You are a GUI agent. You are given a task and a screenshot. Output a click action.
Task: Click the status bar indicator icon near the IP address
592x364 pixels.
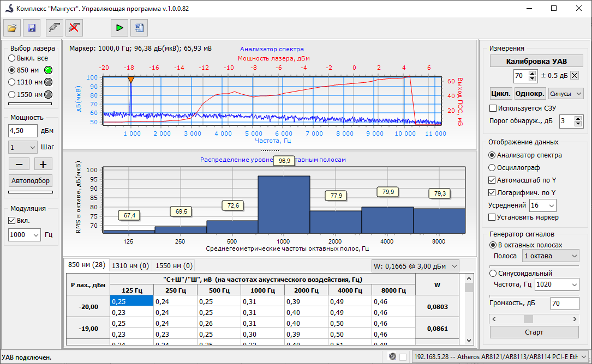(392, 357)
